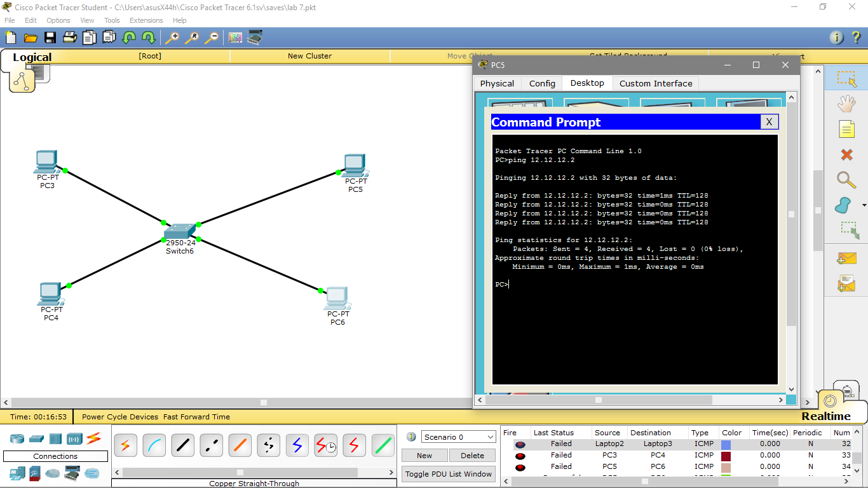Image resolution: width=868 pixels, height=488 pixels.
Task: Select the WAN Emulation cloud category
Action: [53, 473]
